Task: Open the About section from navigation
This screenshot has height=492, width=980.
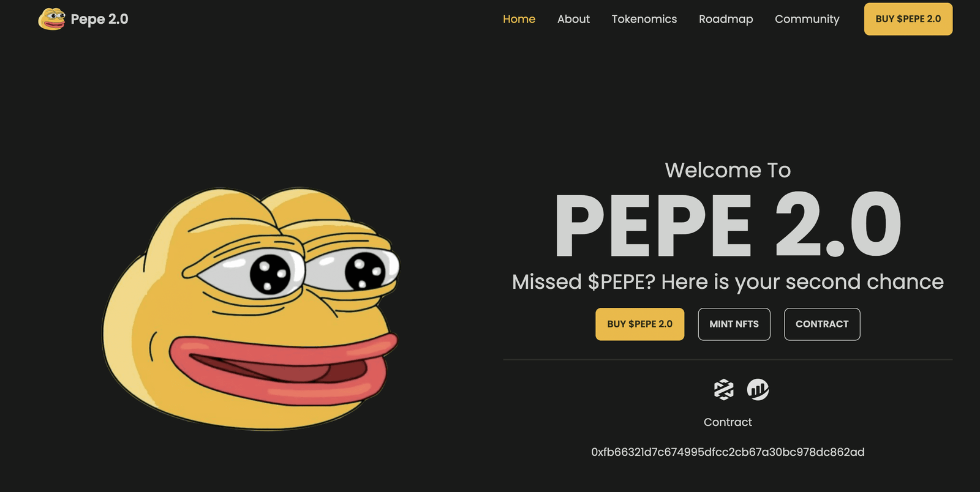Action: tap(573, 19)
